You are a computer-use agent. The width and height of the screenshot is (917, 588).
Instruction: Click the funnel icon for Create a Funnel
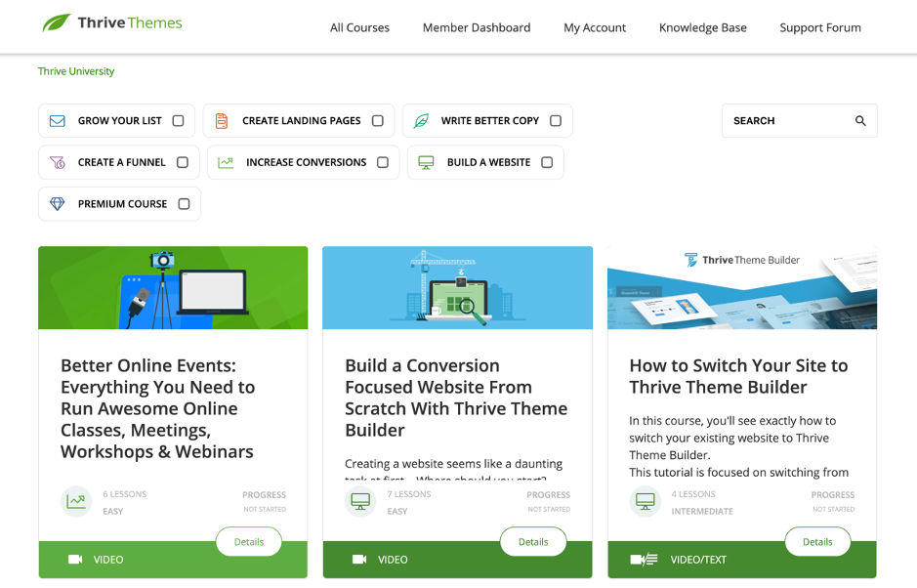pyautogui.click(x=58, y=163)
